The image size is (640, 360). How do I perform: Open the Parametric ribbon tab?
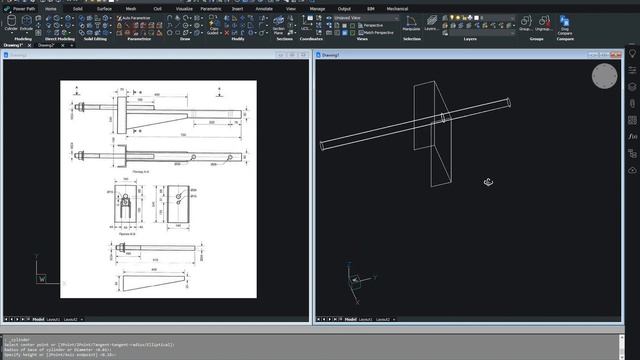click(x=211, y=9)
